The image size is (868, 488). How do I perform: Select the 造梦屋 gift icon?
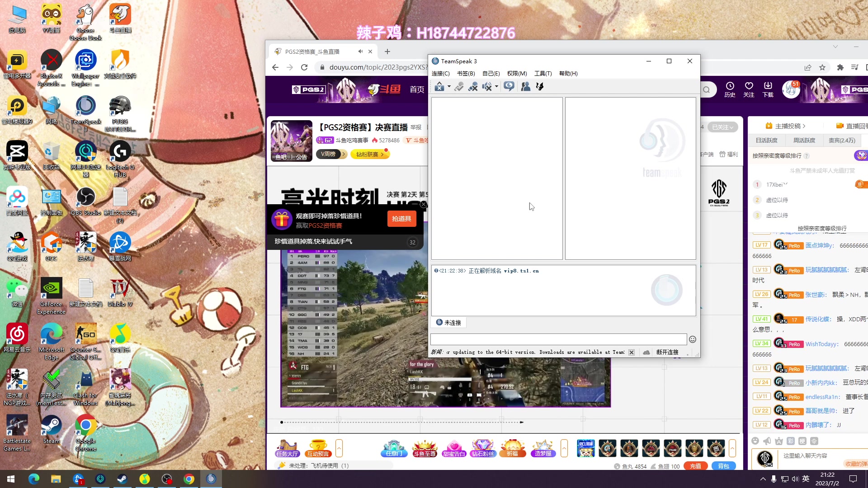(543, 448)
